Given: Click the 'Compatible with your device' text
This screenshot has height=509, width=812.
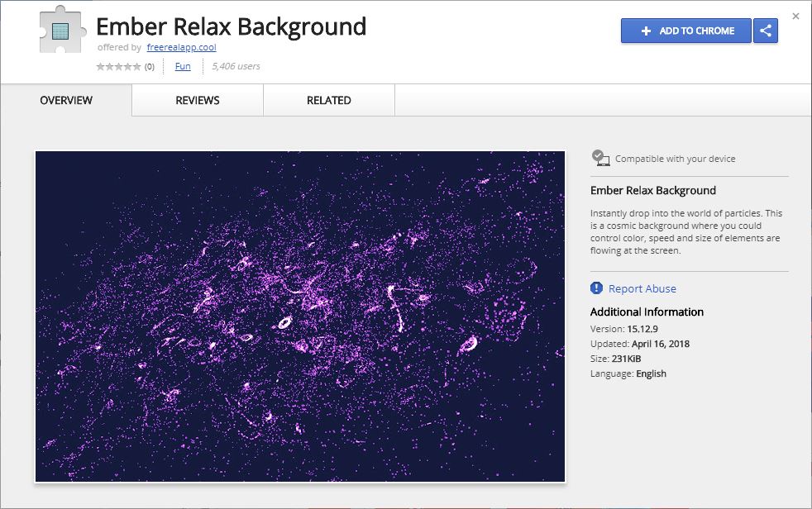Looking at the screenshot, I should 676,159.
